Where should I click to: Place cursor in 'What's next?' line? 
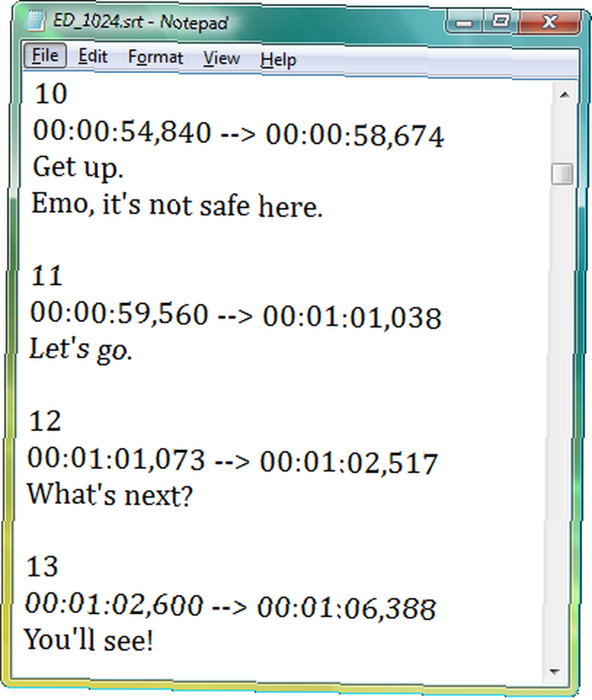click(110, 495)
